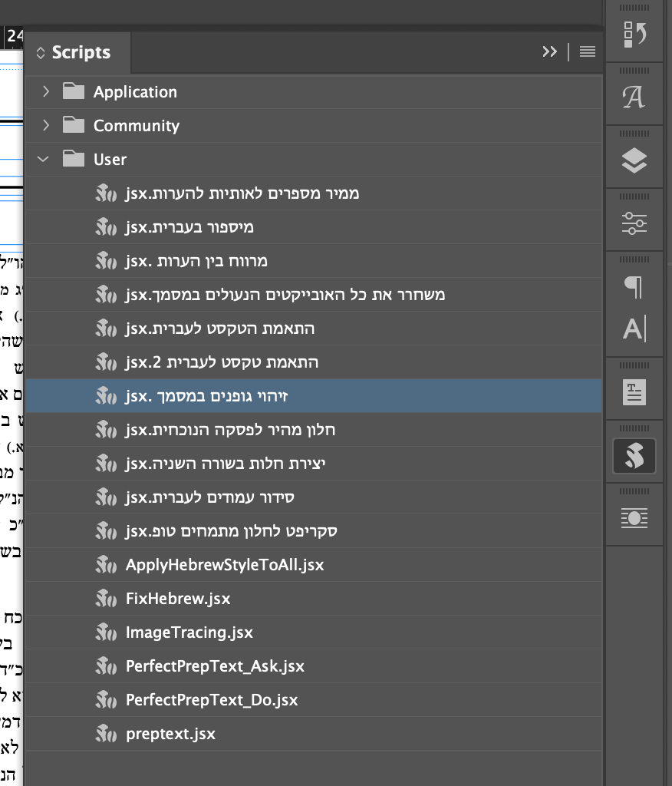The width and height of the screenshot is (672, 786).
Task: Select preptext.jsx script
Action: coord(314,734)
